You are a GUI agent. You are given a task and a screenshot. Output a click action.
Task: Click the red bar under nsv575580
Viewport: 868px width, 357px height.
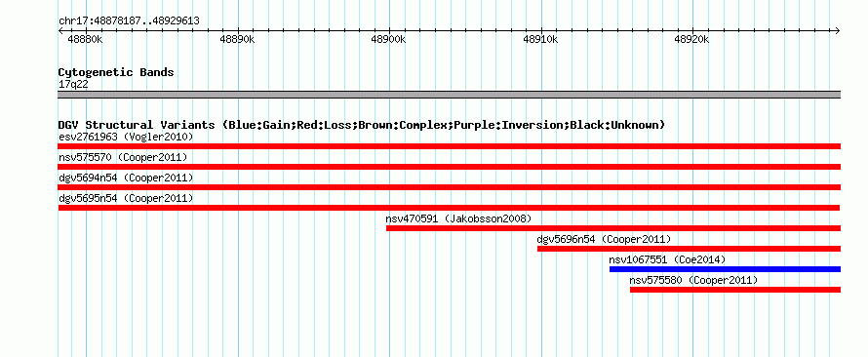coord(735,290)
